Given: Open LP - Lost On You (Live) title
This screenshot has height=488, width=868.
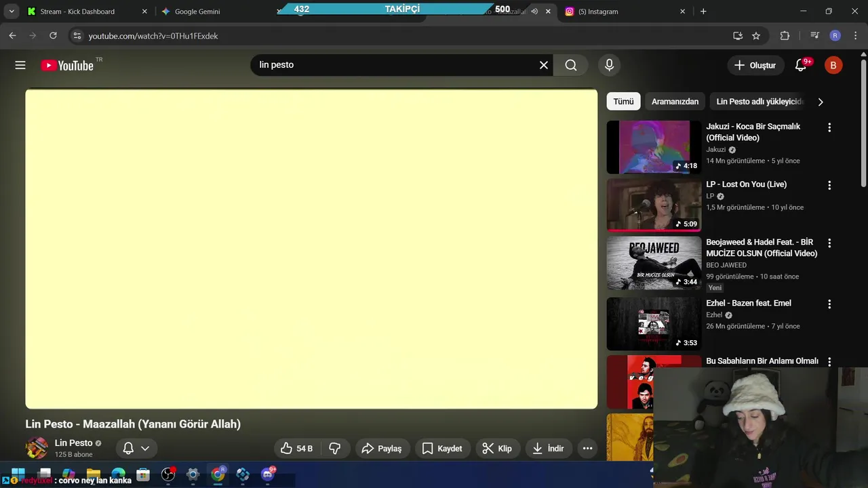Looking at the screenshot, I should tap(746, 184).
